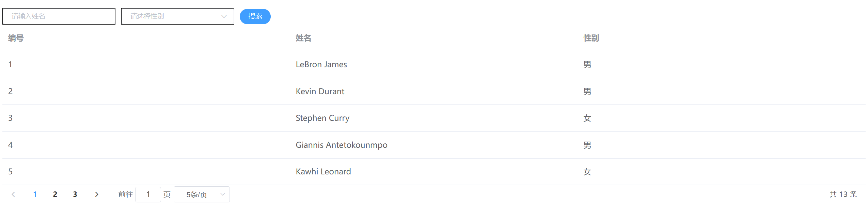Expand the gender dropdown chevron
Image resolution: width=868 pixels, height=215 pixels.
(x=224, y=16)
